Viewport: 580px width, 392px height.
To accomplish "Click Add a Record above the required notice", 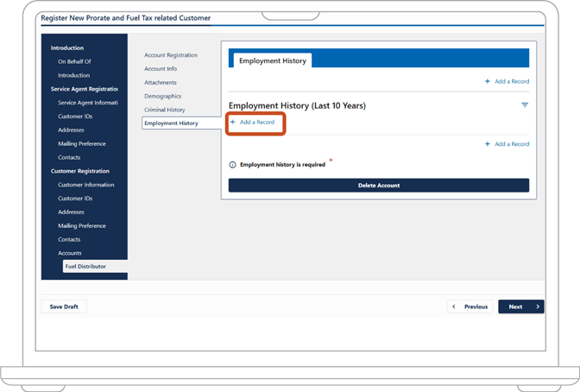I will [507, 143].
